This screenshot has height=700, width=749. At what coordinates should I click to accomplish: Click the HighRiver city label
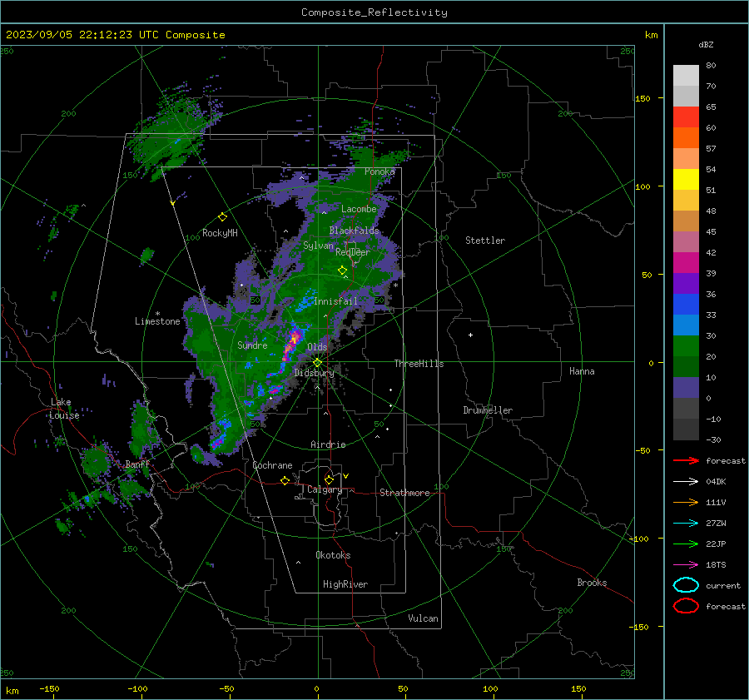[345, 584]
